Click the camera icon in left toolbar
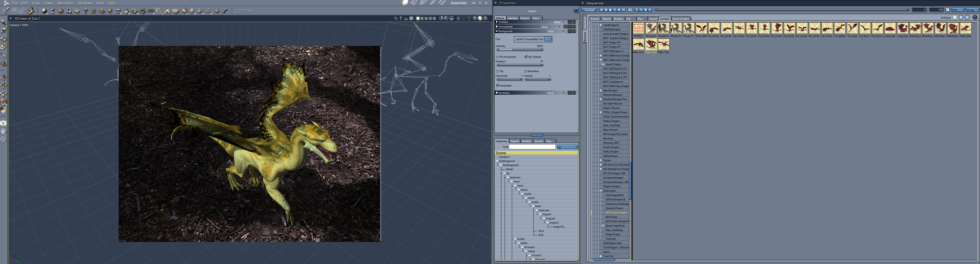Image resolution: width=980 pixels, height=264 pixels. click(x=3, y=123)
